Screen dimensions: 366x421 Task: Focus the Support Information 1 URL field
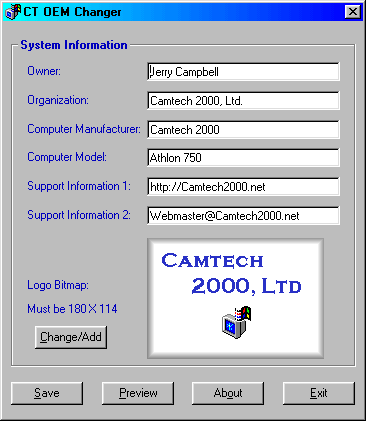click(x=243, y=187)
